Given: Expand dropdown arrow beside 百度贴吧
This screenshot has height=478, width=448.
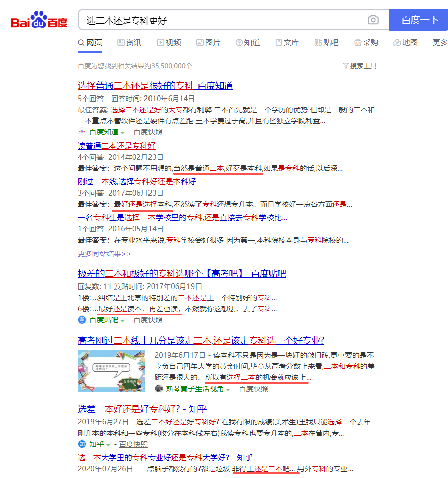Looking at the screenshot, I should coord(123,320).
